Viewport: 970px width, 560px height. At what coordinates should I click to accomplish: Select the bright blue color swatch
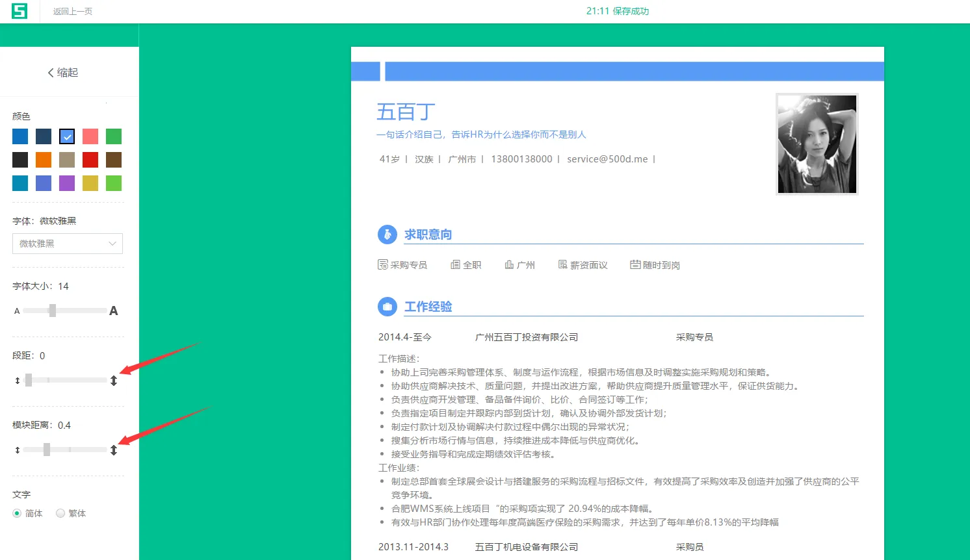coord(20,136)
